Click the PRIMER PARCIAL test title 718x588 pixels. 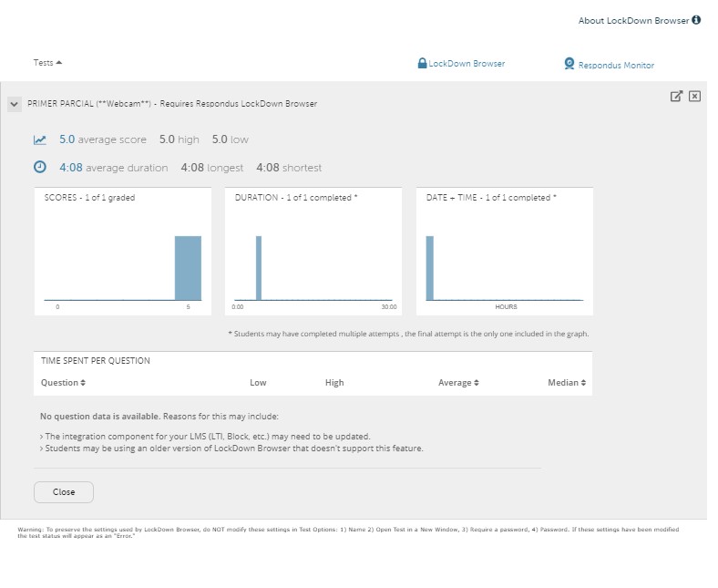(x=172, y=104)
